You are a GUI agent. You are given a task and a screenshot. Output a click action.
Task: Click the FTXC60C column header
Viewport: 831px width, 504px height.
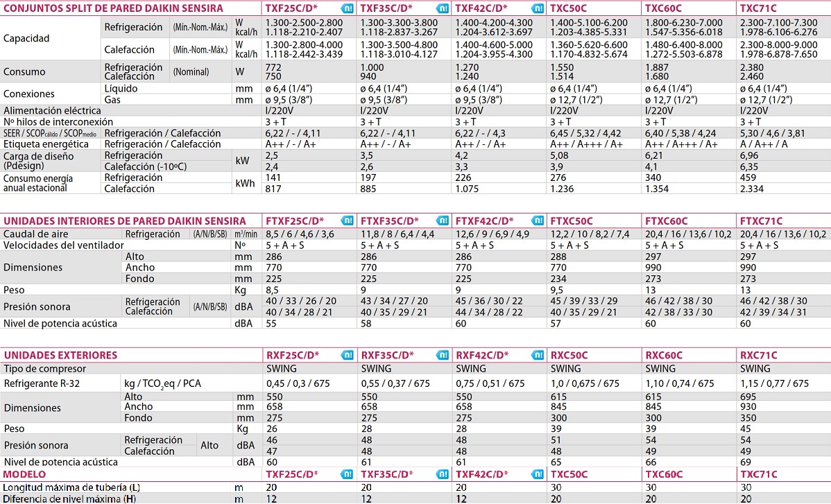click(x=666, y=221)
